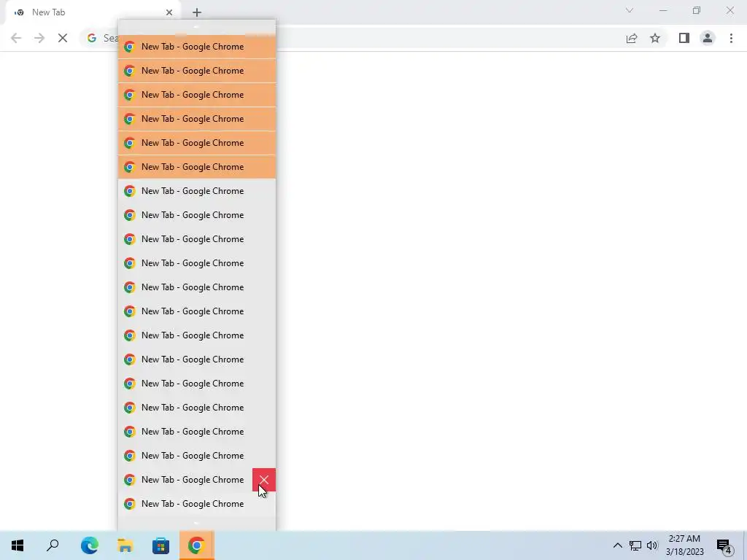Go back using the browser back arrow
This screenshot has width=747, height=560.
[x=16, y=38]
